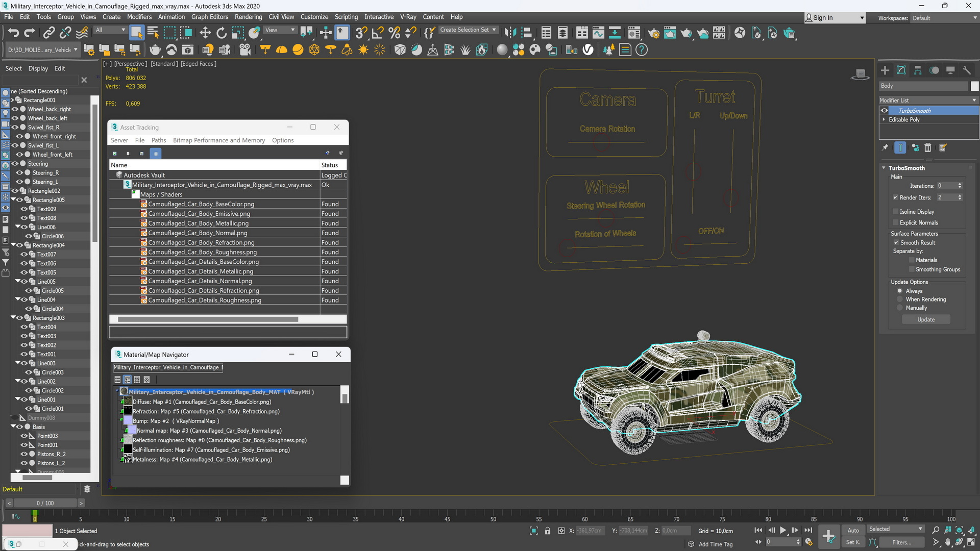This screenshot has height=551, width=980.
Task: Click the help question mark toolbar icon
Action: 642,50
